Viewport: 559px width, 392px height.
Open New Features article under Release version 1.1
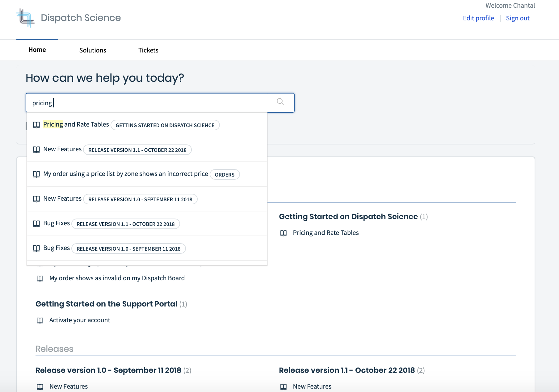[312, 386]
